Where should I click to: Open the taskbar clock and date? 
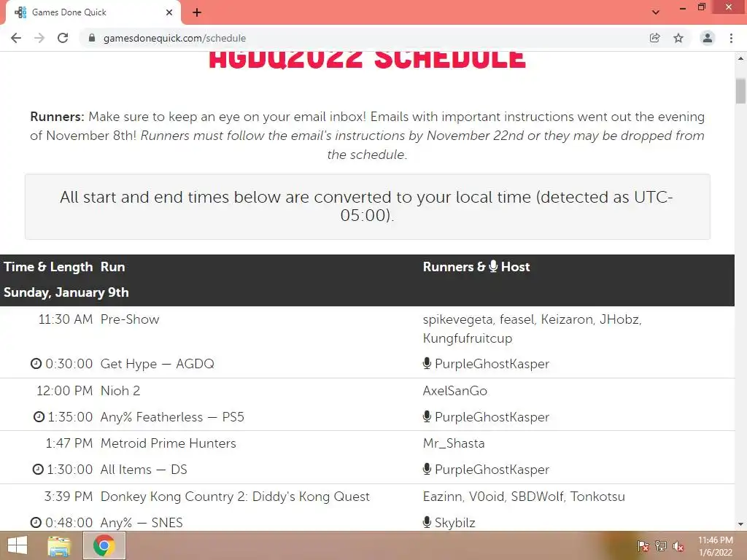tap(716, 546)
